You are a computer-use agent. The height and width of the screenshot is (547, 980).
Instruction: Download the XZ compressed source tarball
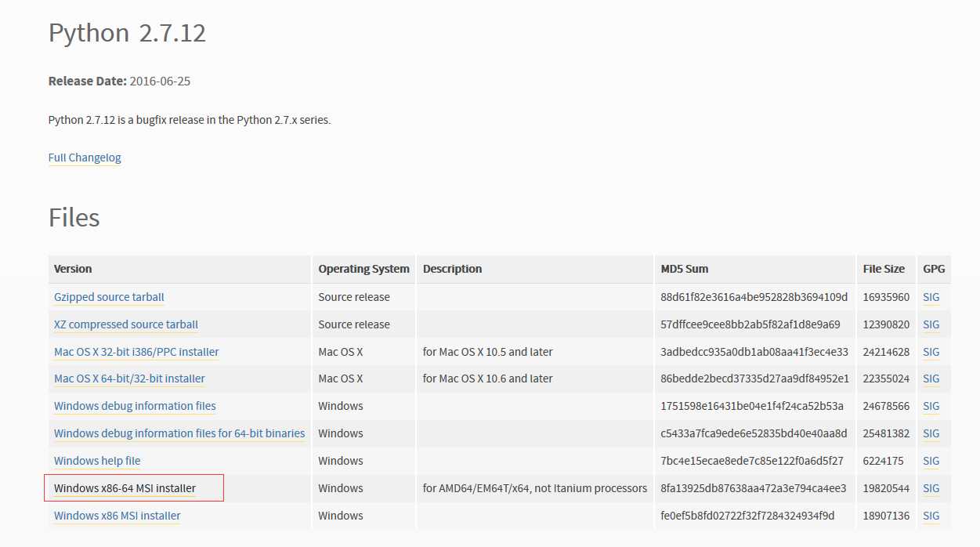click(126, 324)
